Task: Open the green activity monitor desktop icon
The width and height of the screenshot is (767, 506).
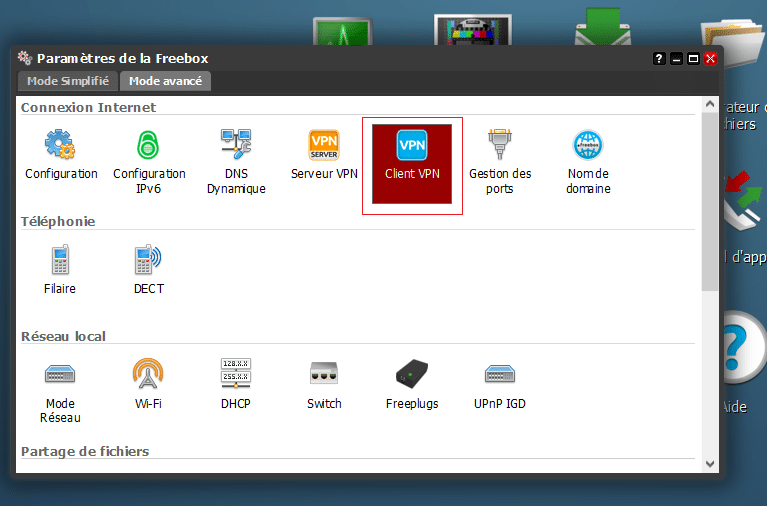Action: click(x=342, y=31)
